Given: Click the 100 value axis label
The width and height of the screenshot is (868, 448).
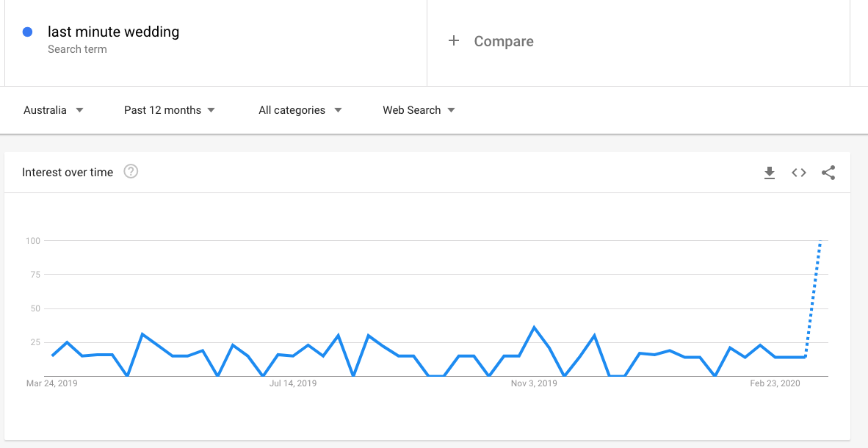Looking at the screenshot, I should pyautogui.click(x=32, y=240).
